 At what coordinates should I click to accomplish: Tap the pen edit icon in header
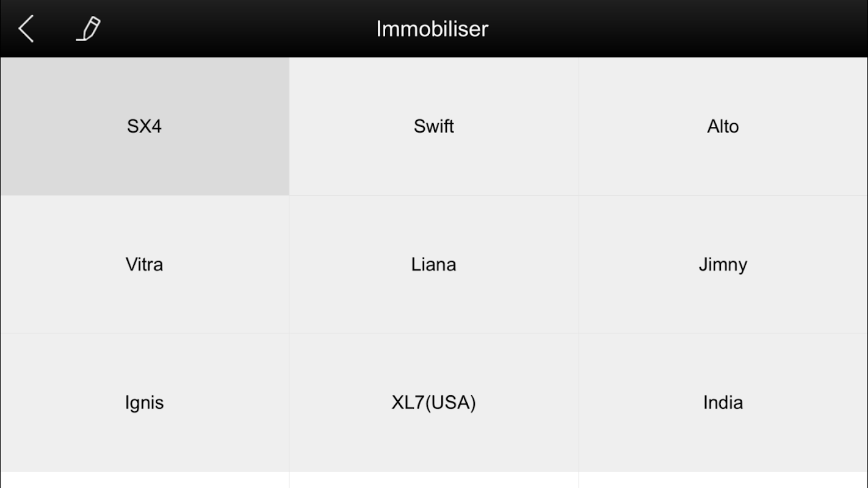click(88, 29)
